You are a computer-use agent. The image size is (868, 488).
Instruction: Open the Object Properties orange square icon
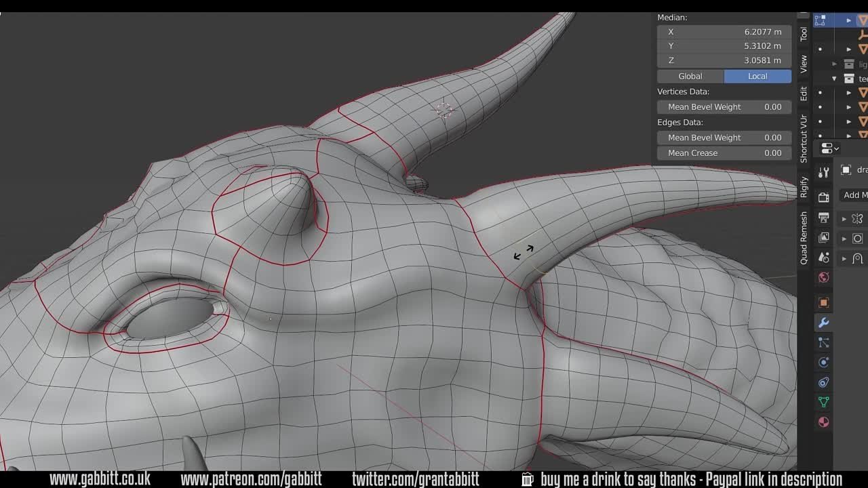(x=823, y=302)
